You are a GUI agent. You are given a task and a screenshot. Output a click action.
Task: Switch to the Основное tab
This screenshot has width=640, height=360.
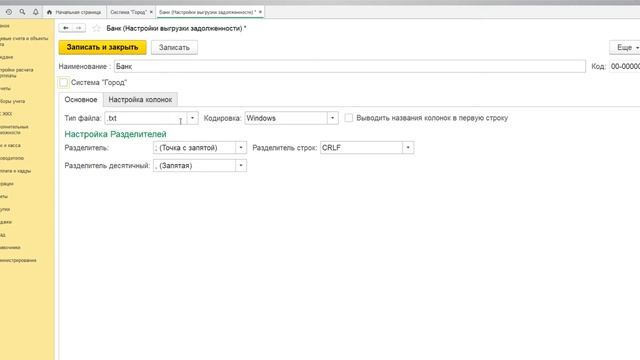pyautogui.click(x=81, y=100)
